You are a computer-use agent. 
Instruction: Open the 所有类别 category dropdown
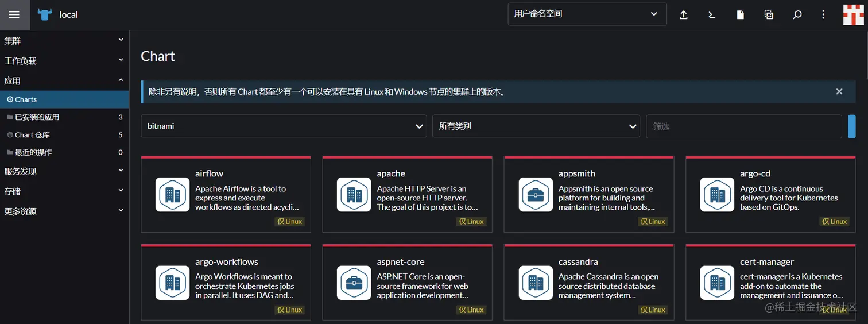[x=536, y=126]
